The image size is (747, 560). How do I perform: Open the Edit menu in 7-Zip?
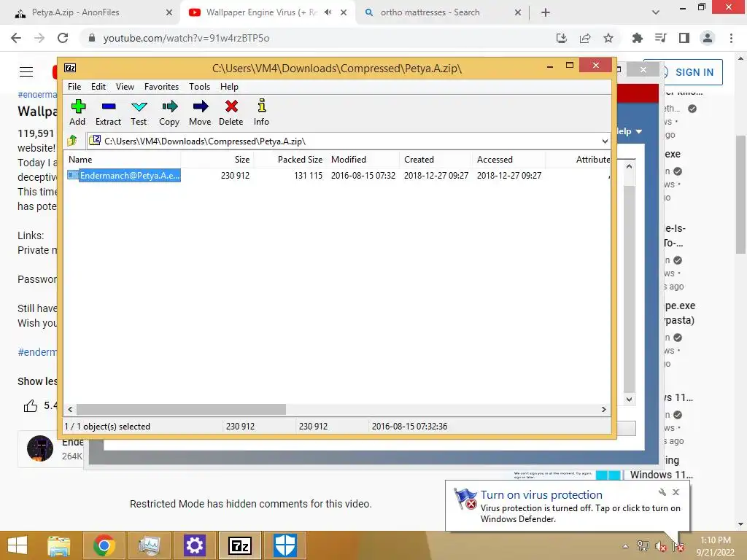click(98, 87)
